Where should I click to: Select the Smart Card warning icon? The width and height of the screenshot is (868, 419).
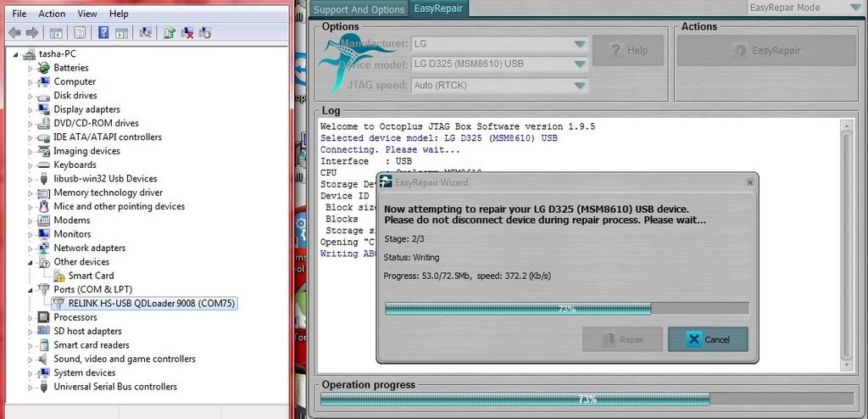pos(58,276)
